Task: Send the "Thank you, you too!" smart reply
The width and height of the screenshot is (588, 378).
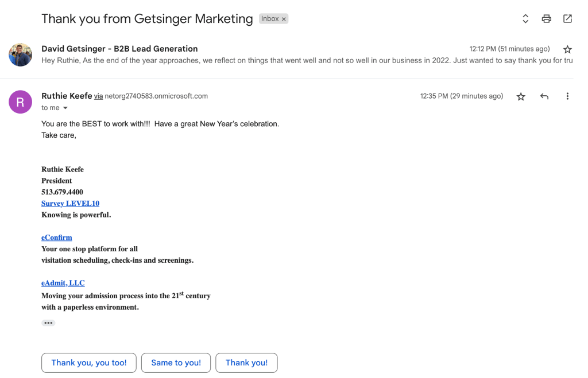Action: pos(89,363)
